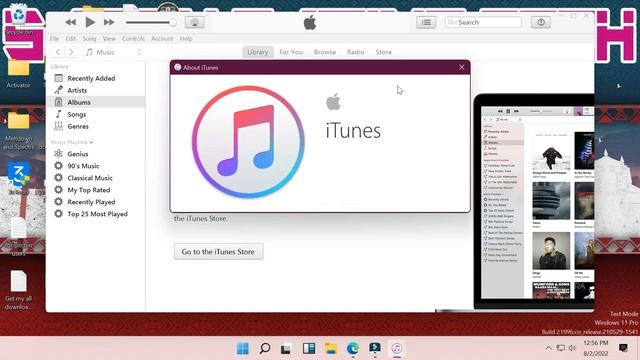
Task: Close the About iTunes dialog
Action: click(x=461, y=67)
